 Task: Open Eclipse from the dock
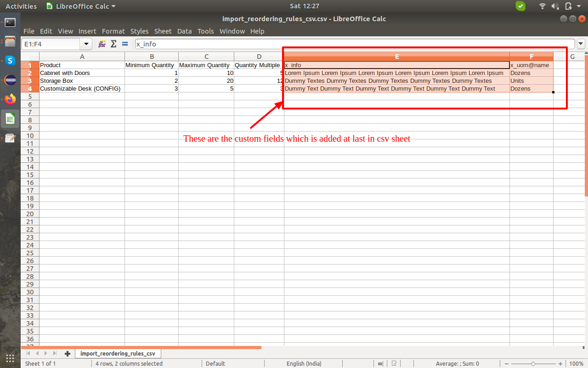[10, 80]
